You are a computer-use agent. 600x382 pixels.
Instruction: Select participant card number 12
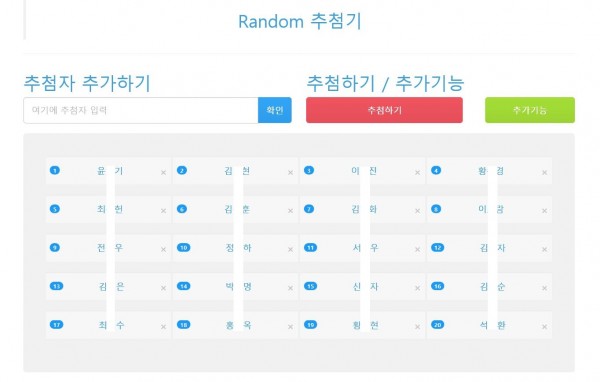pyautogui.click(x=489, y=248)
